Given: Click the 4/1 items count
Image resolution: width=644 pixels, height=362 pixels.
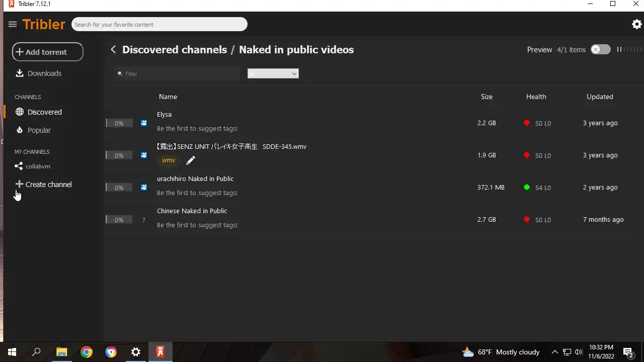Looking at the screenshot, I should [x=571, y=50].
